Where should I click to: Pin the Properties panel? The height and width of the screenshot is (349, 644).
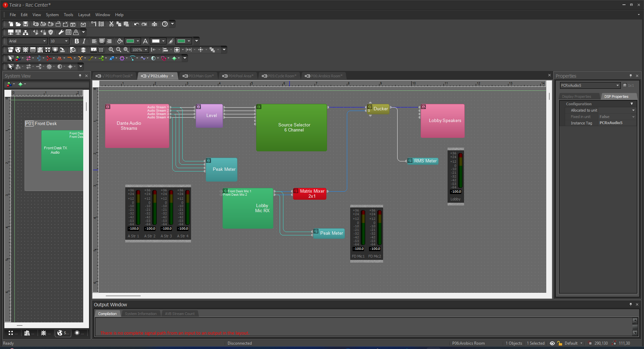pyautogui.click(x=631, y=76)
